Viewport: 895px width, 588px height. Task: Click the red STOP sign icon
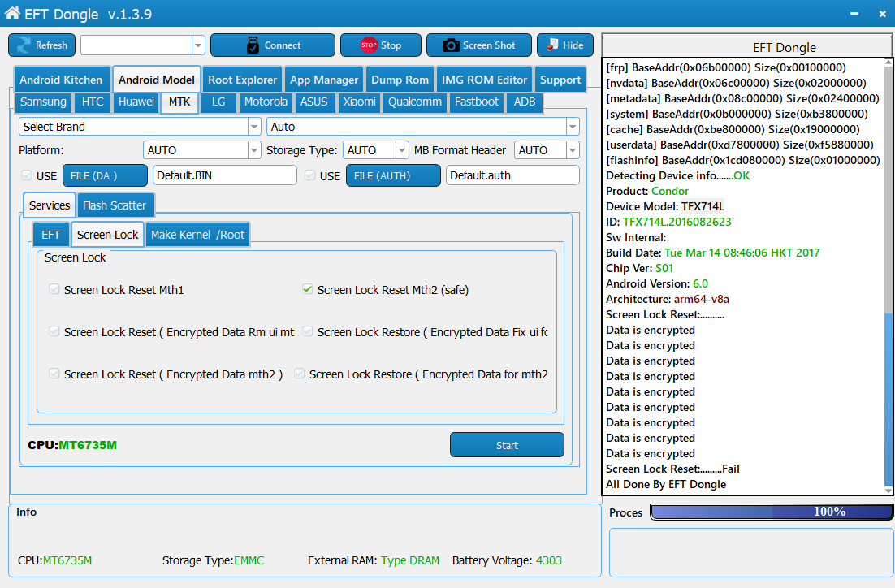[369, 45]
